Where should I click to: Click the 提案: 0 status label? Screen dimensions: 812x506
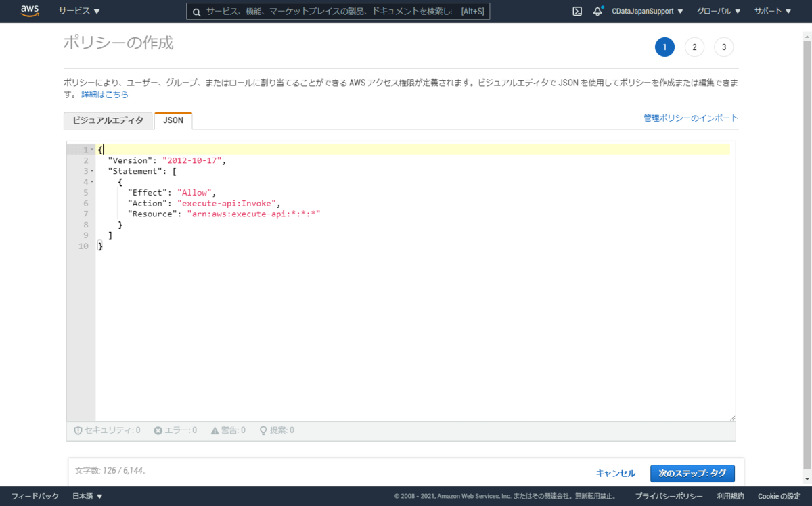click(x=281, y=430)
